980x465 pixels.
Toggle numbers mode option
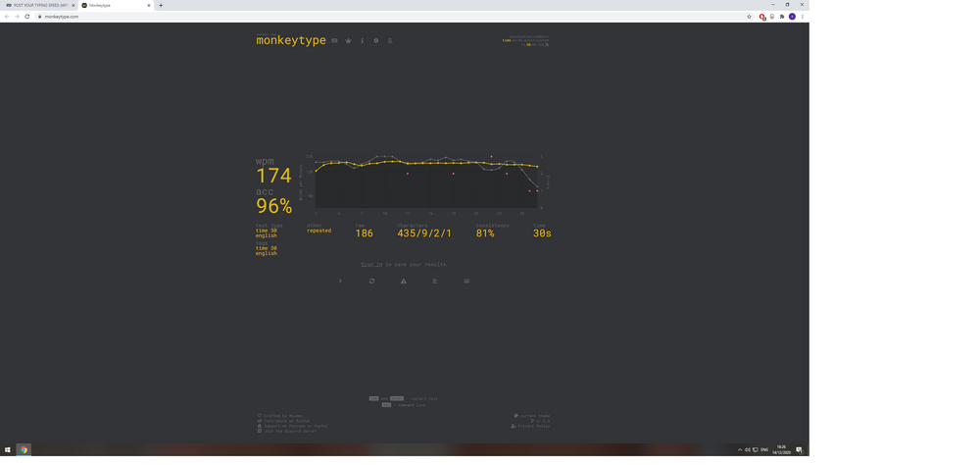click(541, 36)
